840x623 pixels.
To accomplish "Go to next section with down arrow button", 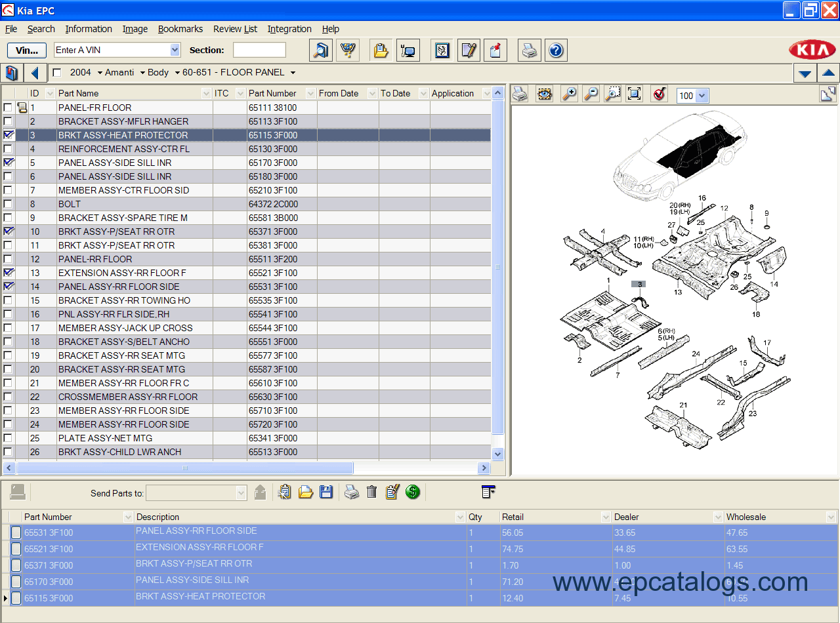I will tap(805, 73).
